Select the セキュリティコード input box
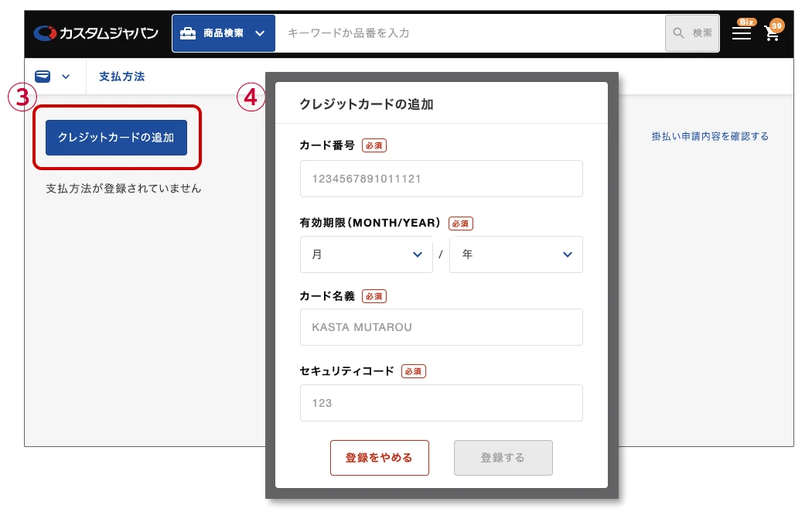 [x=441, y=403]
